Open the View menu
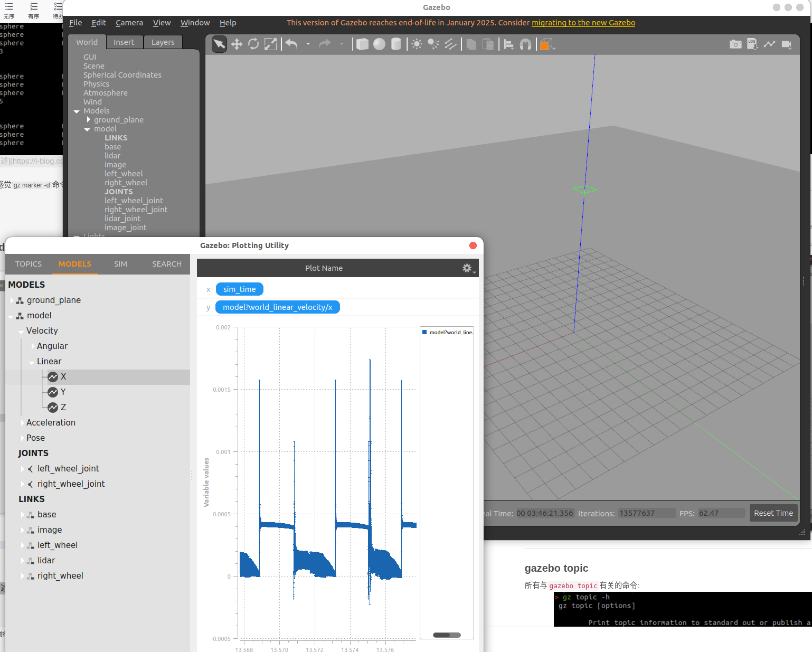The height and width of the screenshot is (652, 812). [162, 23]
